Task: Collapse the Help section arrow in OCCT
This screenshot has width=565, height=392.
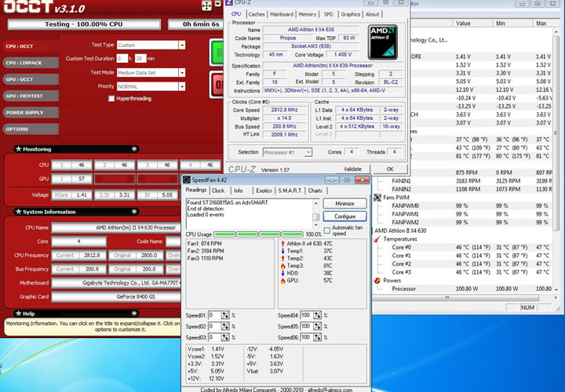Action: click(134, 313)
